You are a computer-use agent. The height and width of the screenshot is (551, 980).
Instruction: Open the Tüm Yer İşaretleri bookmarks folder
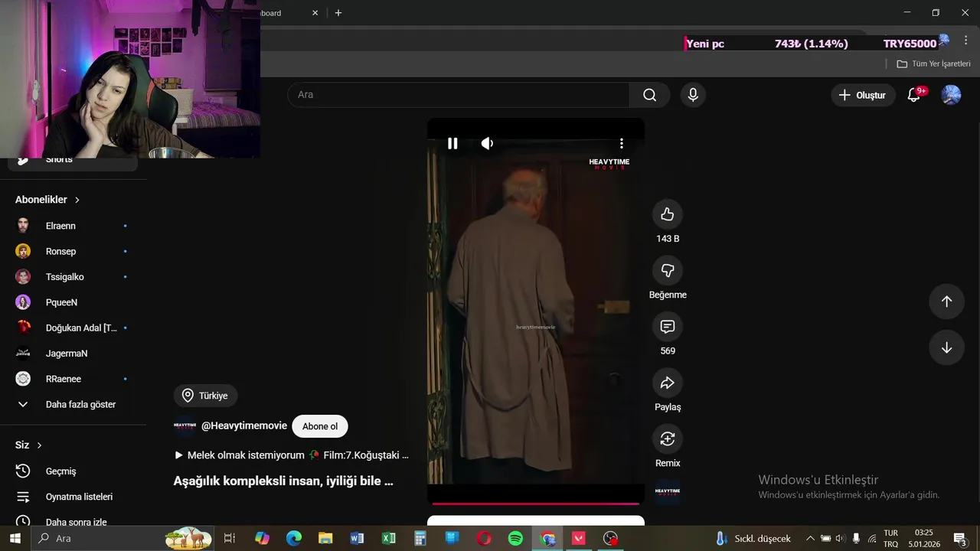tap(933, 64)
